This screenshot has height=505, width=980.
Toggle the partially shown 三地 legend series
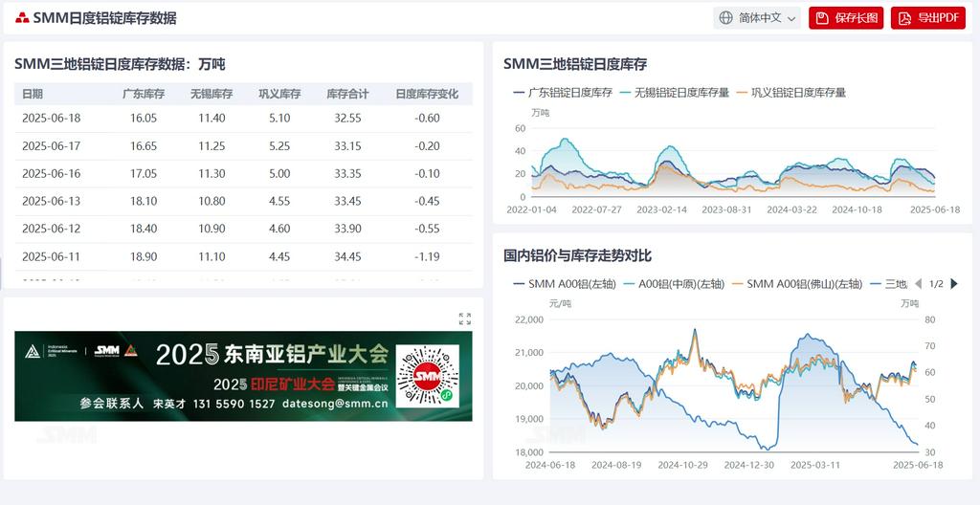[x=887, y=284]
